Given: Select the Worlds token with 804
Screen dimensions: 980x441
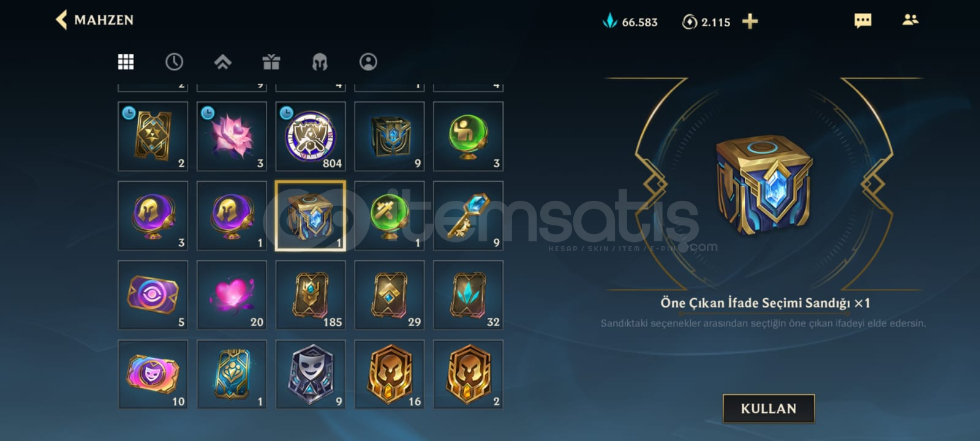Looking at the screenshot, I should click(x=311, y=136).
